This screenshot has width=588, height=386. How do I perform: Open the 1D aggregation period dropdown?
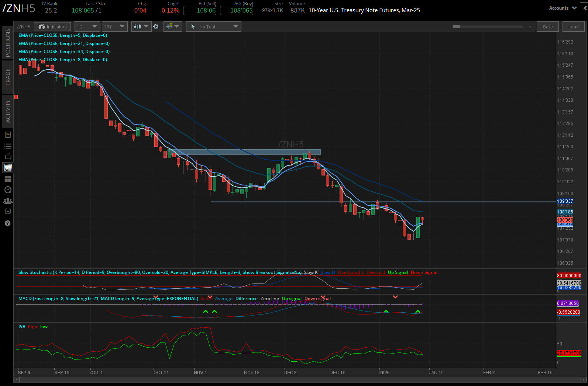(x=87, y=27)
